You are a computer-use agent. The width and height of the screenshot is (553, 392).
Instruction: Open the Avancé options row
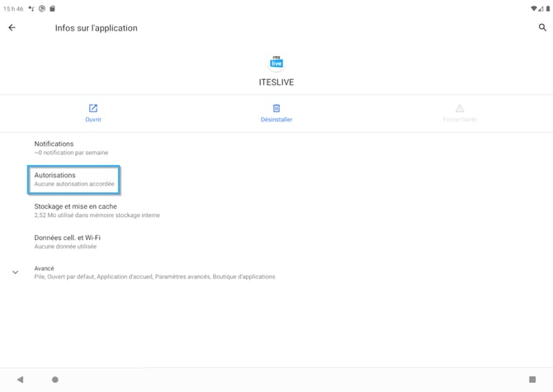(x=276, y=272)
